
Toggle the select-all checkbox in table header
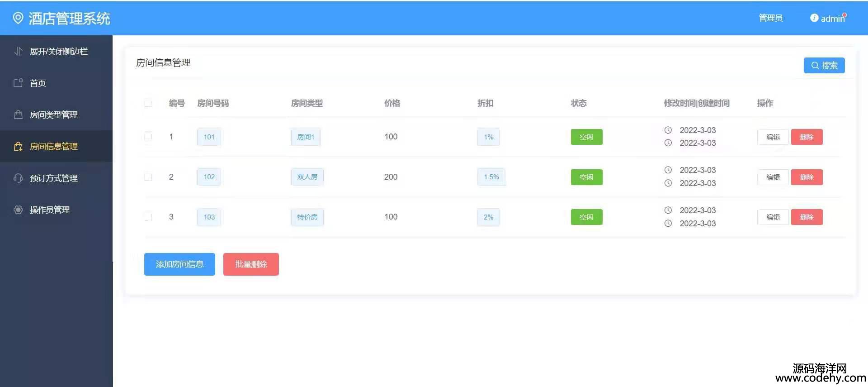click(x=148, y=103)
